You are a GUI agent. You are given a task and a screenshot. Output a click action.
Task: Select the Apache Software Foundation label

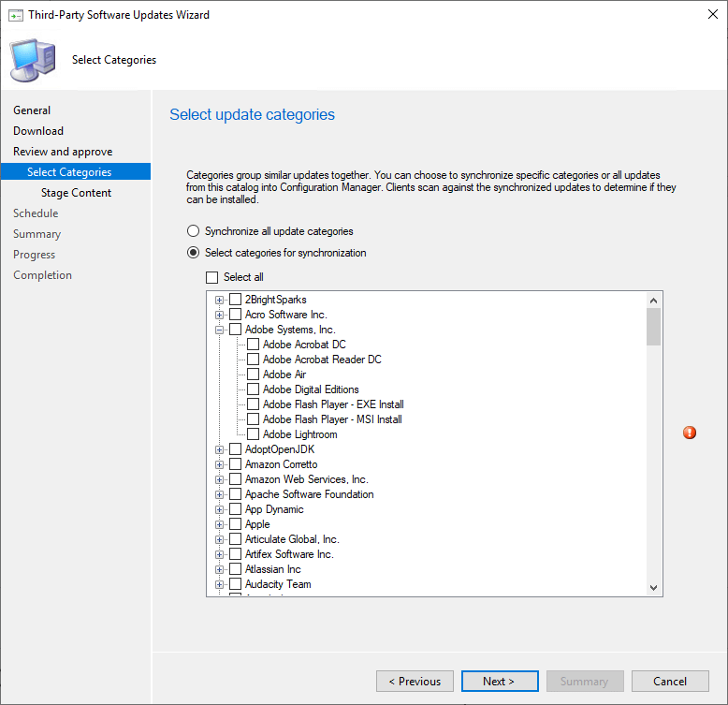309,494
